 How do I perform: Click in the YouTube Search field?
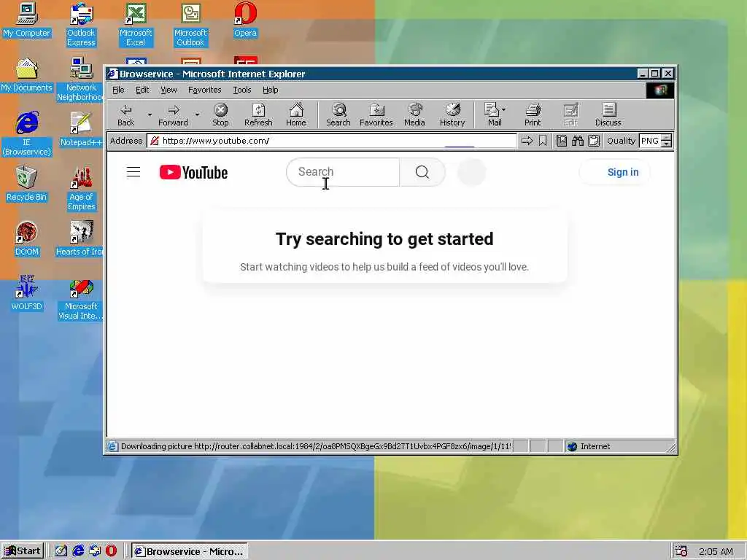343,172
